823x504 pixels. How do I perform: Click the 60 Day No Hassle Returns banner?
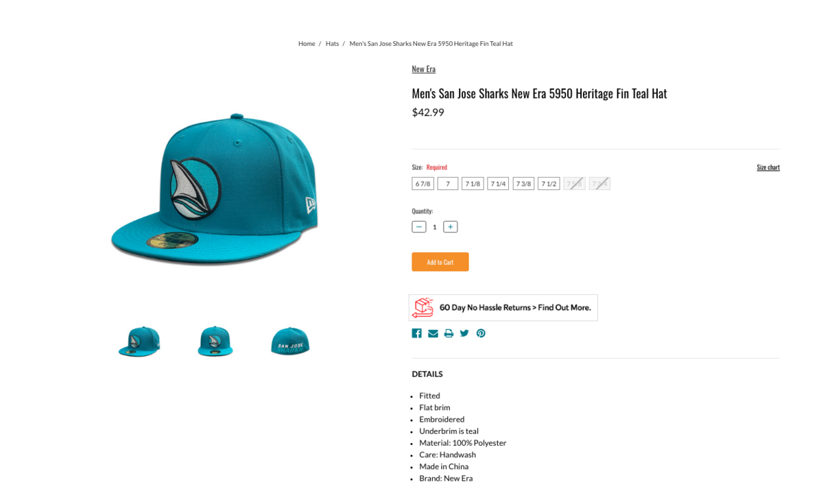[503, 308]
